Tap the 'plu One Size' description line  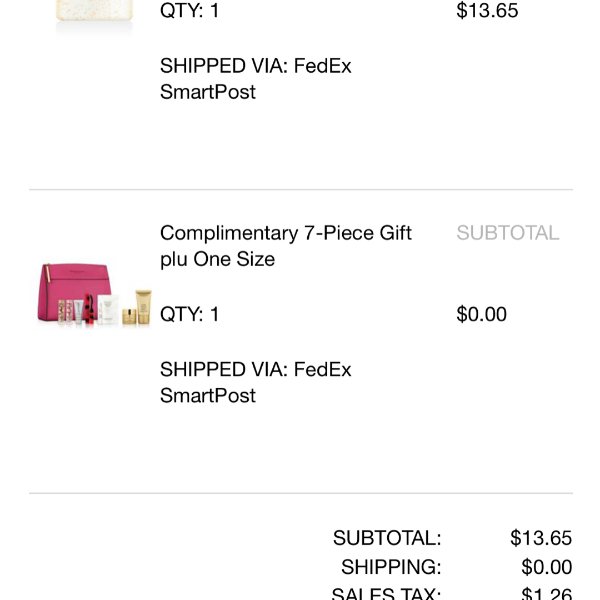pyautogui.click(x=217, y=259)
